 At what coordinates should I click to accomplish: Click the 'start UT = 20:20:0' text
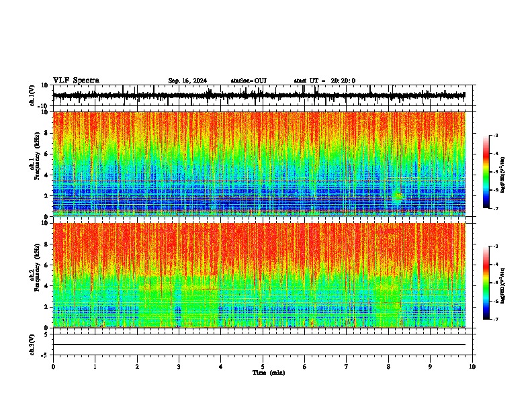(x=324, y=81)
